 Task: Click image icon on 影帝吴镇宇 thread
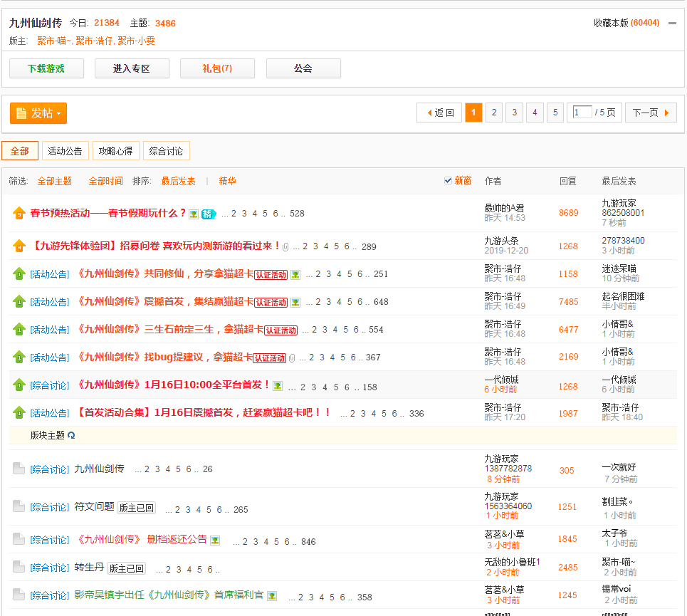pos(272,596)
